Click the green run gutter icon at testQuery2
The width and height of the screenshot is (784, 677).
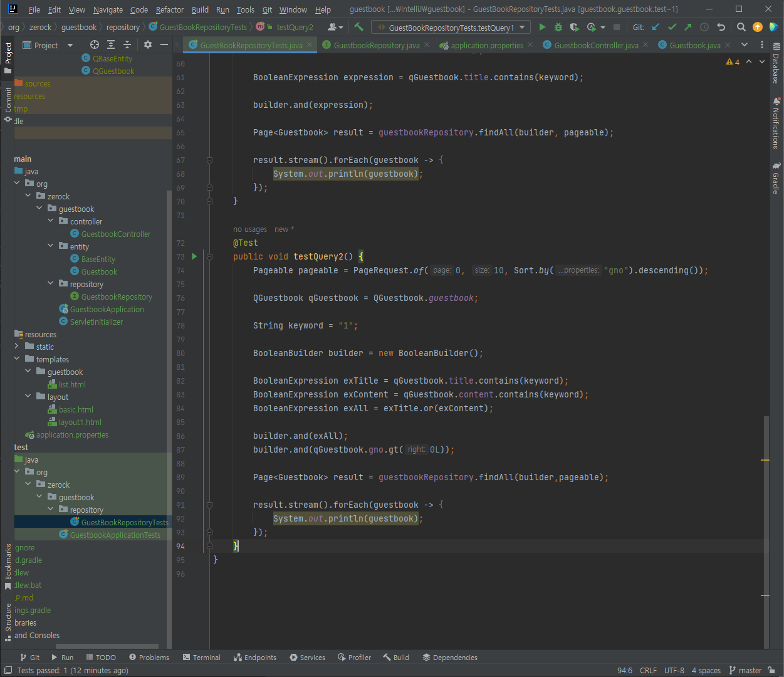194,256
